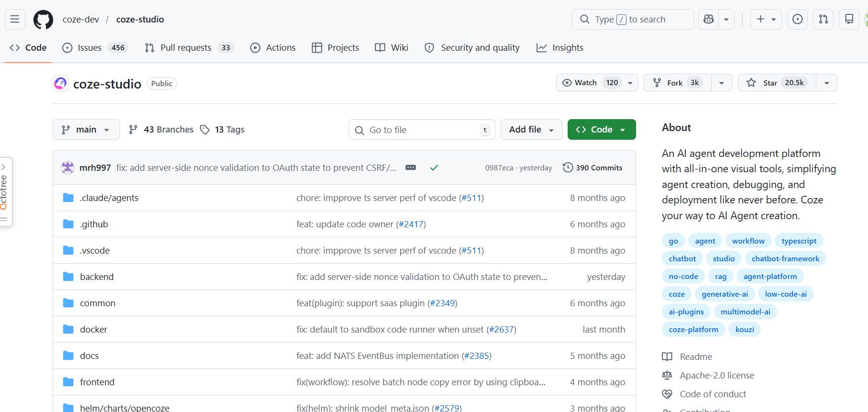Open the Add file dropdown
The height and width of the screenshot is (412, 868).
pyautogui.click(x=531, y=130)
